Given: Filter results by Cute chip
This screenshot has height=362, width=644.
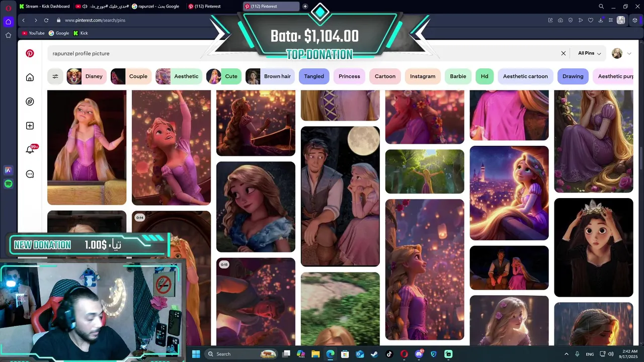Looking at the screenshot, I should (x=224, y=76).
